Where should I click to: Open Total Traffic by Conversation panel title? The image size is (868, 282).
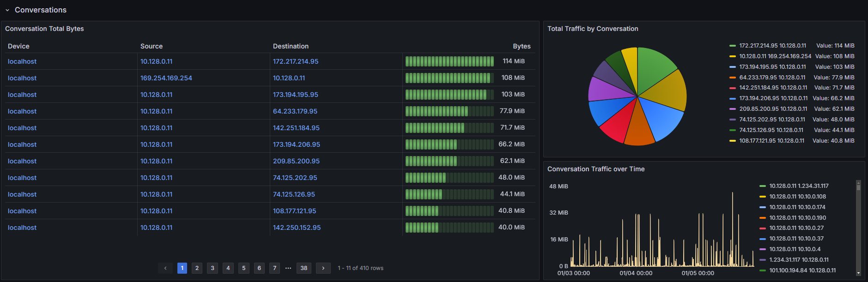click(593, 29)
